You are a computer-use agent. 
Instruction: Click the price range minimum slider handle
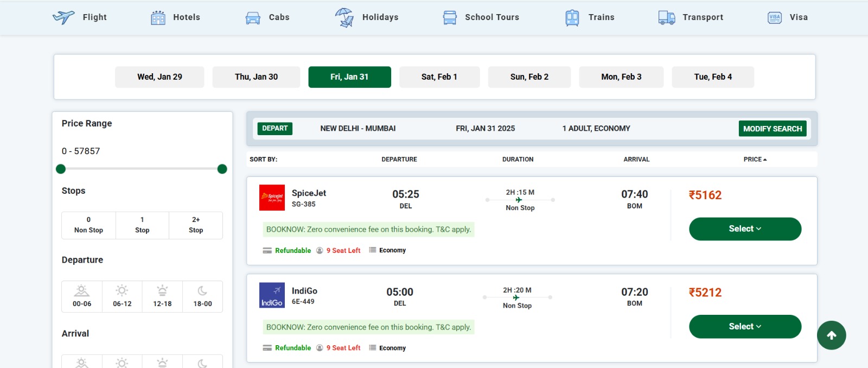[x=61, y=169]
